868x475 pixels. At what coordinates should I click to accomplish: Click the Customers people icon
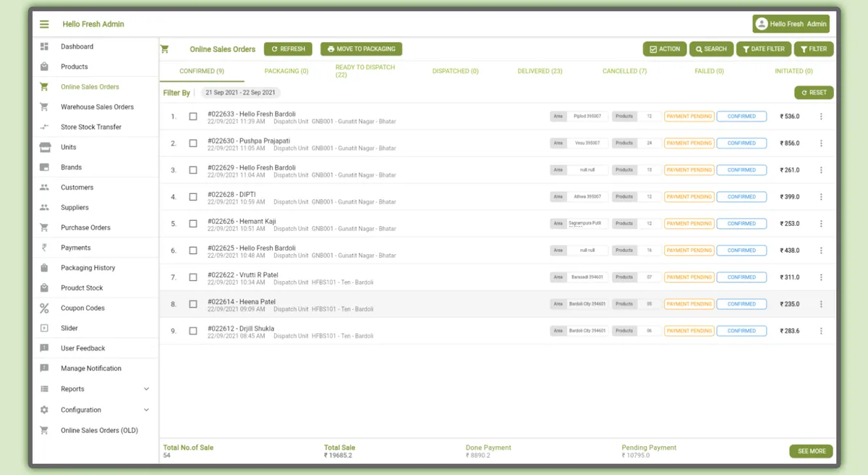point(44,188)
